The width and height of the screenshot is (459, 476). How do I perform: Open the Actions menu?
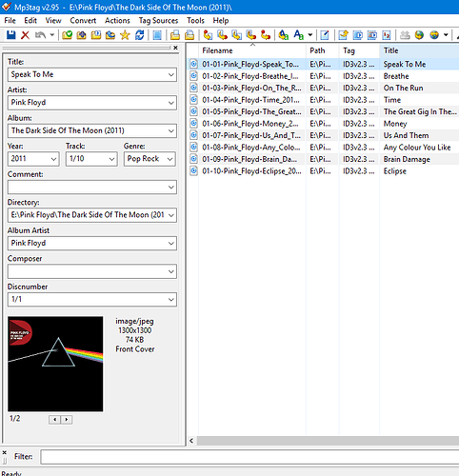(x=117, y=21)
